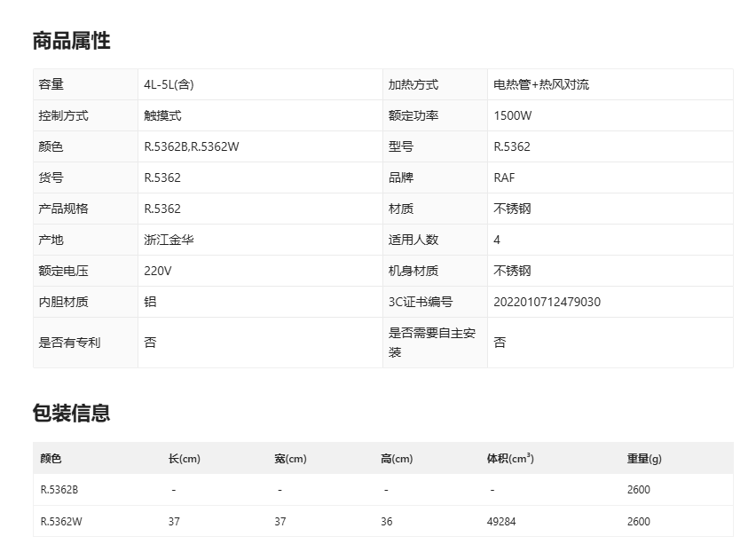Click the 额定电压 value 220V
This screenshot has height=560, width=748.
(158, 271)
